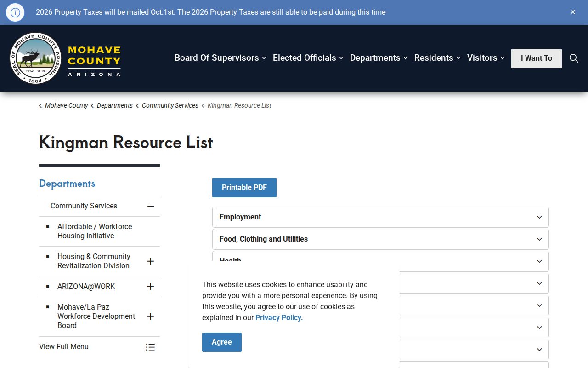The height and width of the screenshot is (368, 588).
Task: Click View Full Menu text
Action: pyautogui.click(x=64, y=347)
